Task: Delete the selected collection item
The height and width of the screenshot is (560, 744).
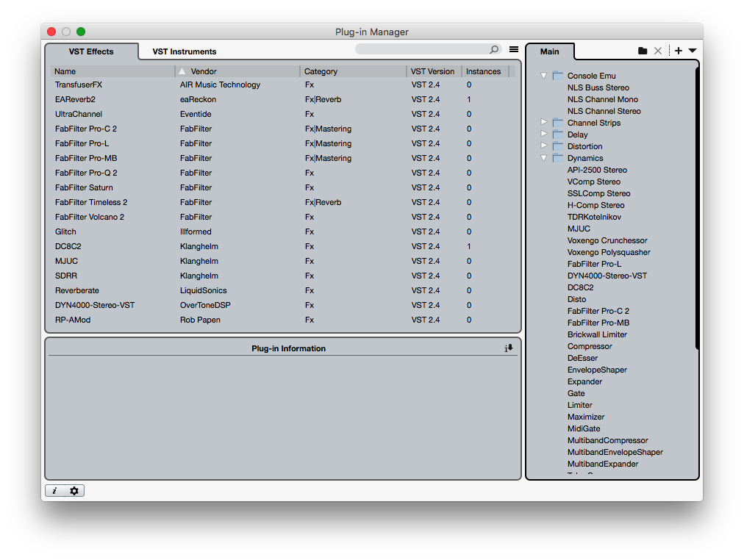Action: click(658, 50)
